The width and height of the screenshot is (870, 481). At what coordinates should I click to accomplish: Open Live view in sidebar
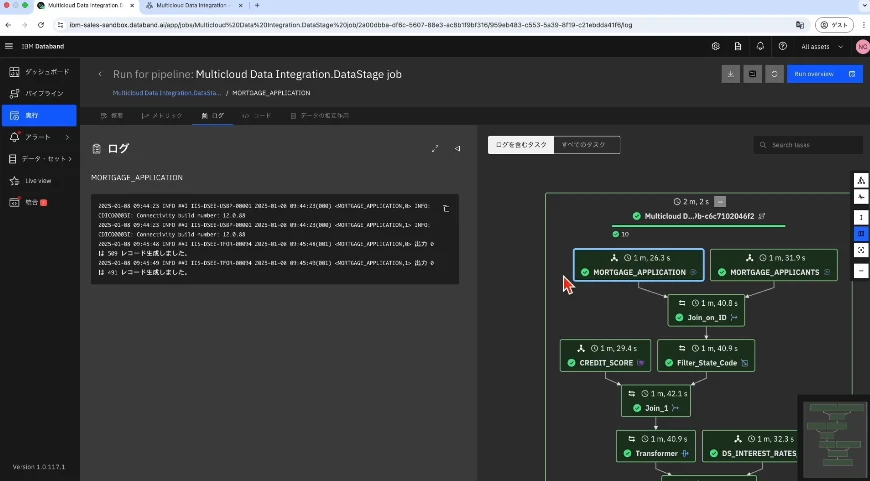click(x=39, y=181)
